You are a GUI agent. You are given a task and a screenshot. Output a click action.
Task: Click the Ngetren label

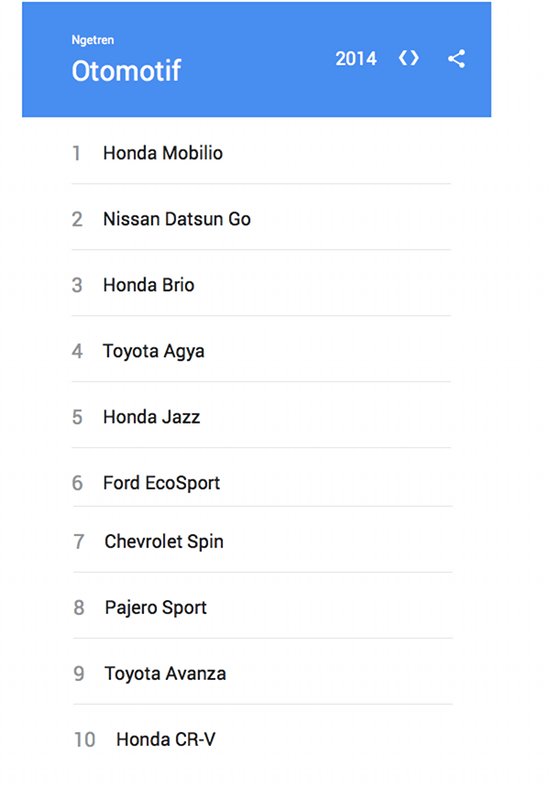[x=93, y=40]
